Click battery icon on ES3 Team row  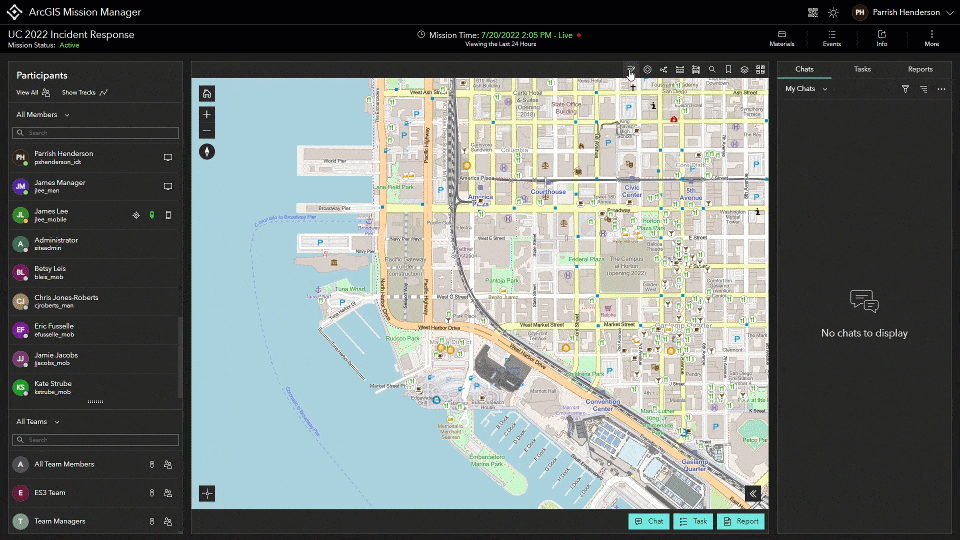pyautogui.click(x=152, y=493)
